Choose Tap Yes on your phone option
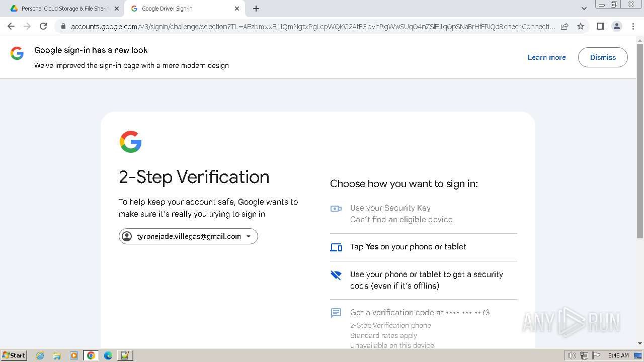 pyautogui.click(x=424, y=247)
